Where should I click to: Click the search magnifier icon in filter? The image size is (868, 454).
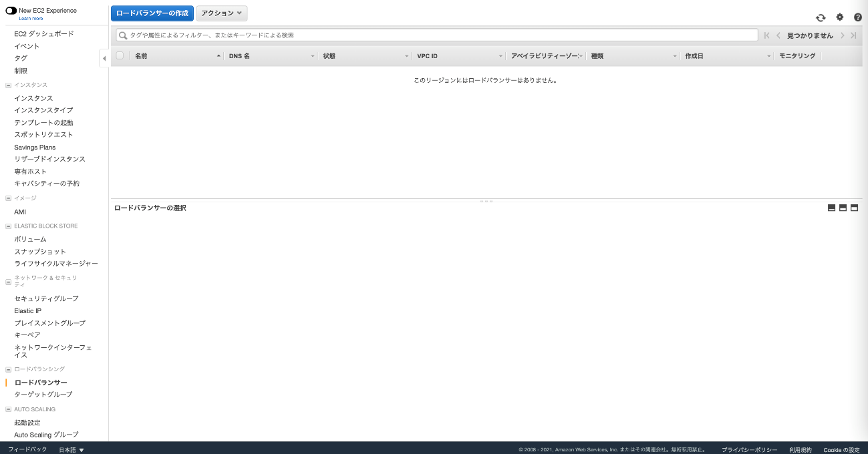coord(123,35)
